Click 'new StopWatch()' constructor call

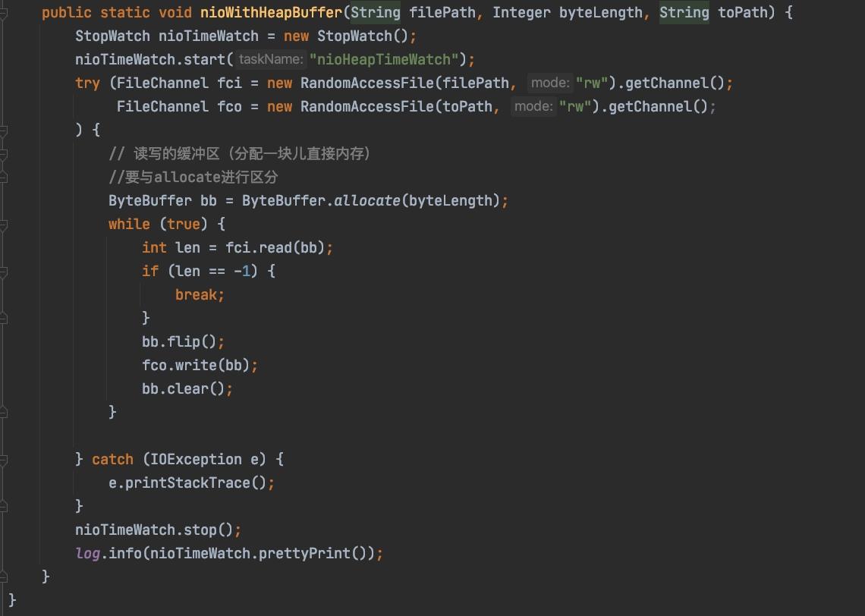[x=346, y=36]
